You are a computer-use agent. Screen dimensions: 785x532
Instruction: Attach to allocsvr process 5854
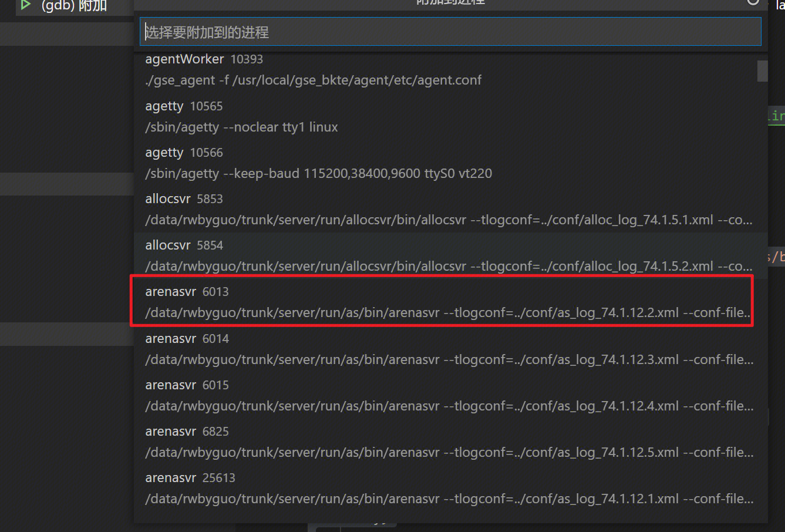pyautogui.click(x=184, y=245)
